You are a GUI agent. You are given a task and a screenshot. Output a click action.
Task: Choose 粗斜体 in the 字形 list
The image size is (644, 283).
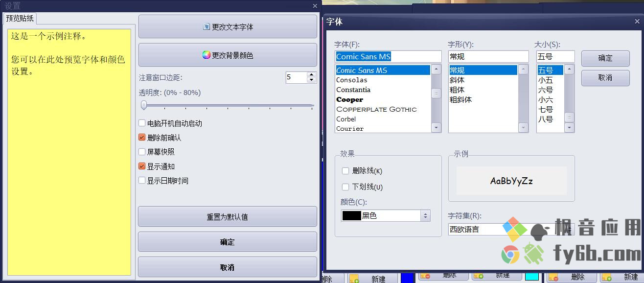[x=483, y=99]
